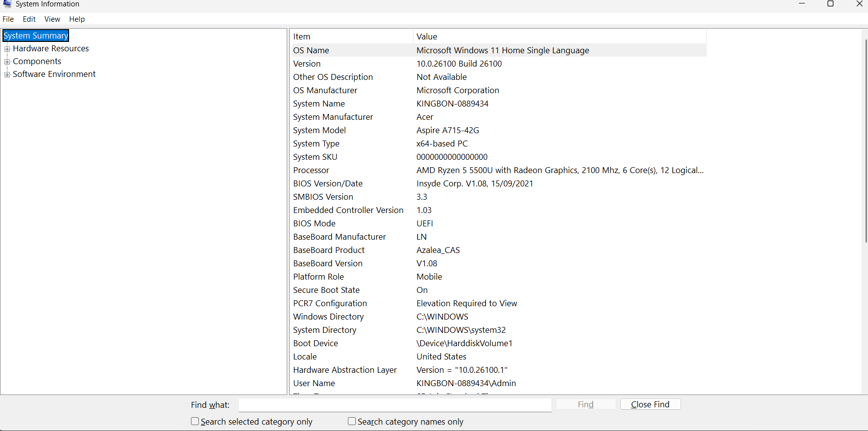The image size is (868, 431).
Task: Click the Close Find button
Action: (650, 404)
